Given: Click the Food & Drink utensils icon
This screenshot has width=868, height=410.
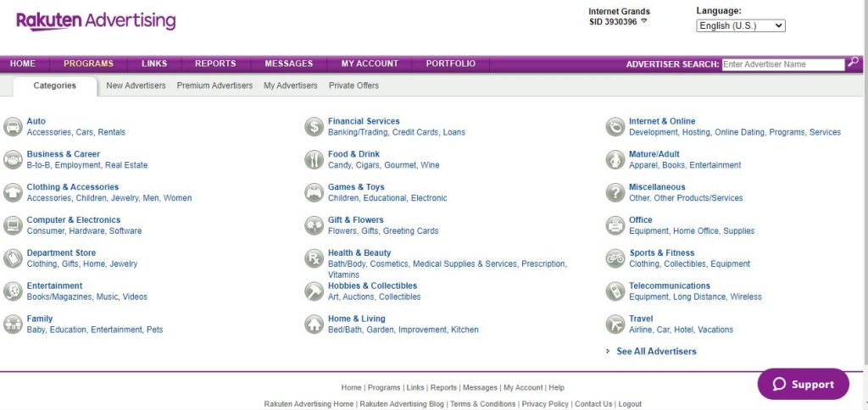Looking at the screenshot, I should (x=314, y=159).
